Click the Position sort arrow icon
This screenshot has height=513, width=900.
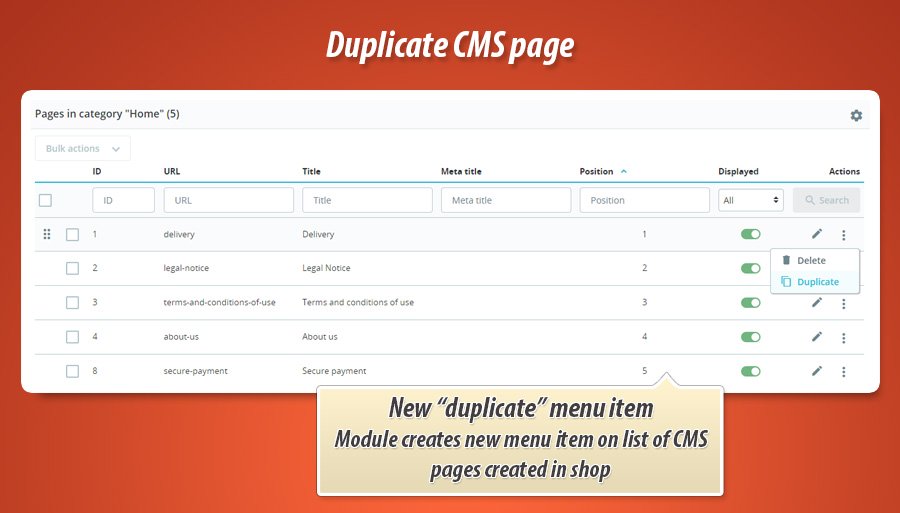(x=624, y=172)
